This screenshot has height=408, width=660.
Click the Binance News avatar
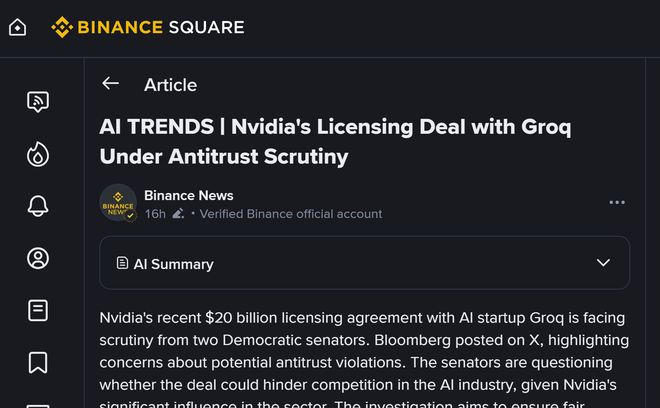118,202
